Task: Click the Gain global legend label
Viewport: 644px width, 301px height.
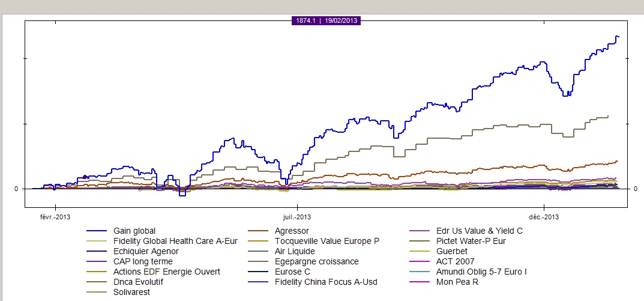Action: tap(134, 231)
